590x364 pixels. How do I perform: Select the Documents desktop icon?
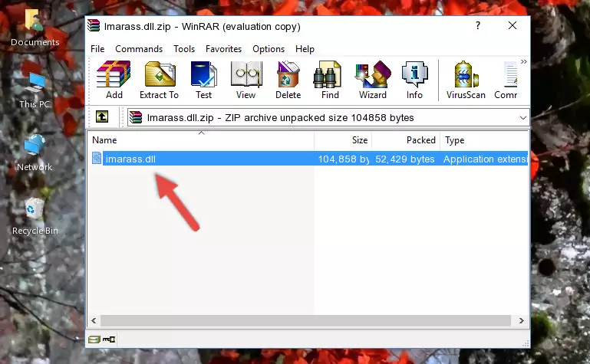click(35, 28)
